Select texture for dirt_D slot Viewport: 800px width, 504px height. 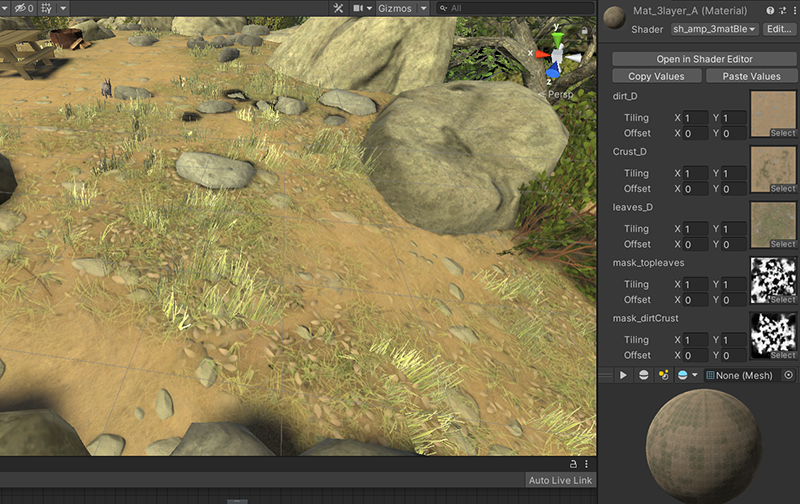point(783,133)
